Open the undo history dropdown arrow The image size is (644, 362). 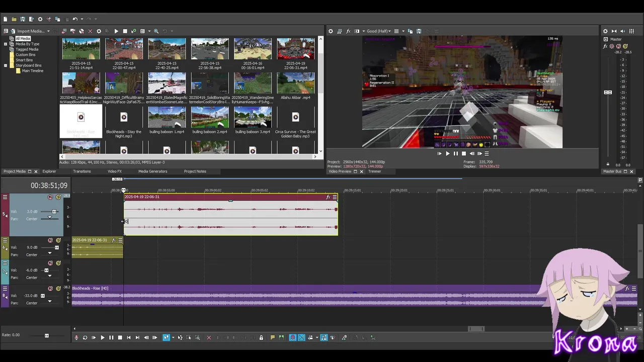click(x=82, y=19)
